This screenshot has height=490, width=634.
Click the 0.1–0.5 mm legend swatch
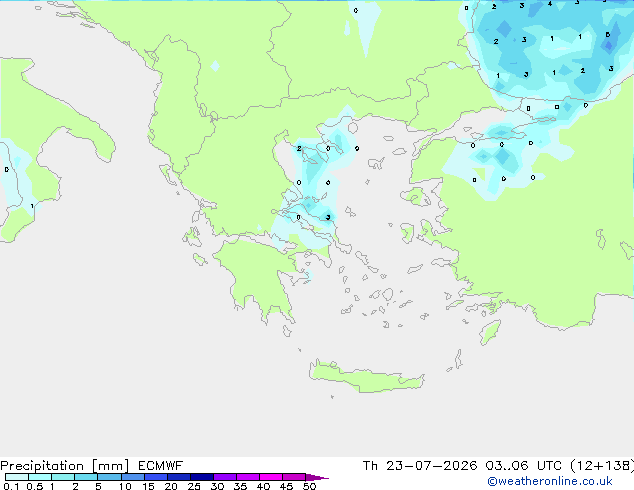(x=17, y=477)
